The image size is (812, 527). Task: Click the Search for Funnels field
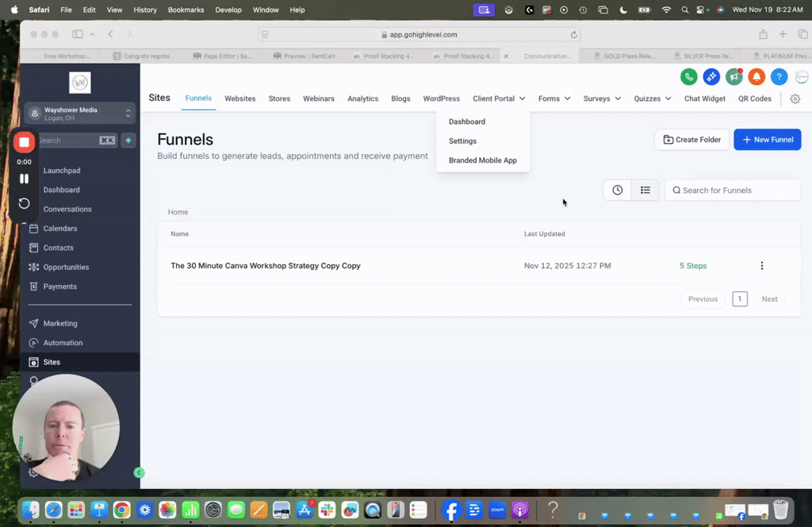pyautogui.click(x=732, y=190)
